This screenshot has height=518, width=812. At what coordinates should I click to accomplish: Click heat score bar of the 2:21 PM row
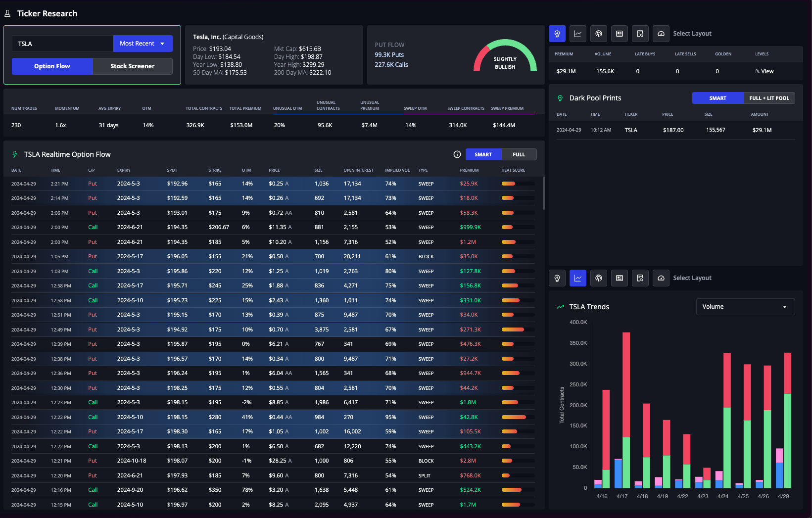[518, 184]
